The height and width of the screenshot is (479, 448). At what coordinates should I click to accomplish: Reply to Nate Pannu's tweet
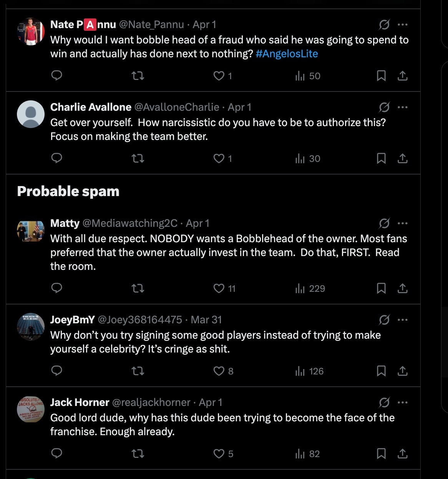click(x=56, y=76)
